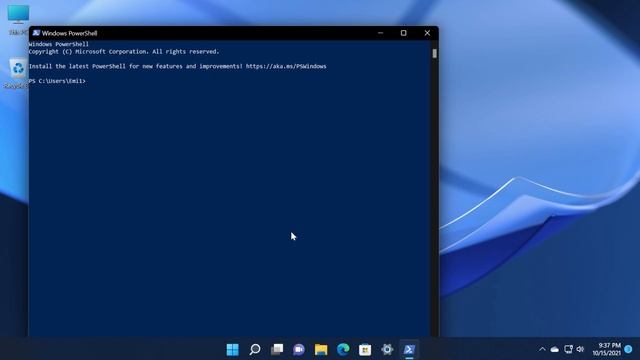Click the https://aka.ms/PSWindows text
This screenshot has width=640, height=360.
[x=286, y=66]
